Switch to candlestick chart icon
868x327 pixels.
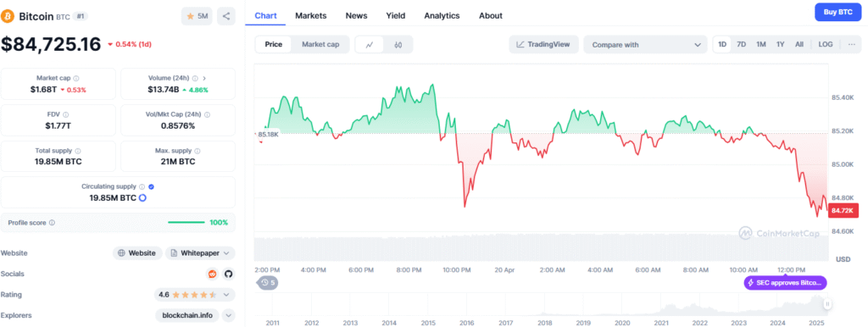[398, 45]
